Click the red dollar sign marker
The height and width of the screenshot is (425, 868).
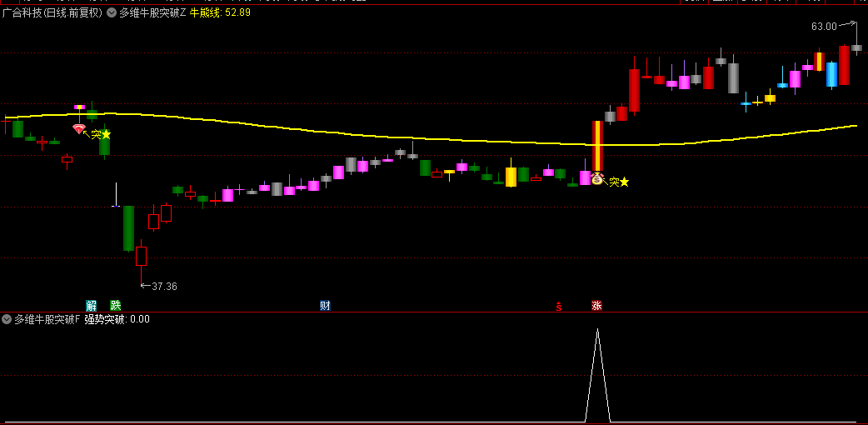point(559,306)
